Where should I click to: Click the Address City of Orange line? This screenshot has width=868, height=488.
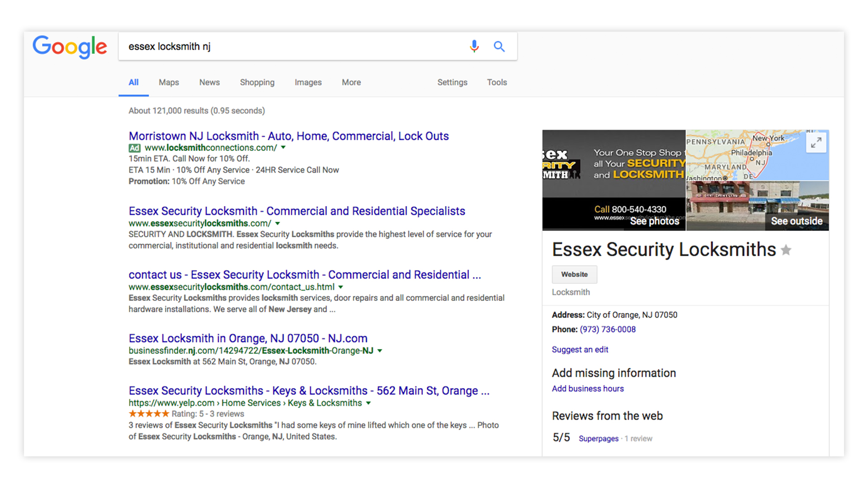tap(614, 315)
